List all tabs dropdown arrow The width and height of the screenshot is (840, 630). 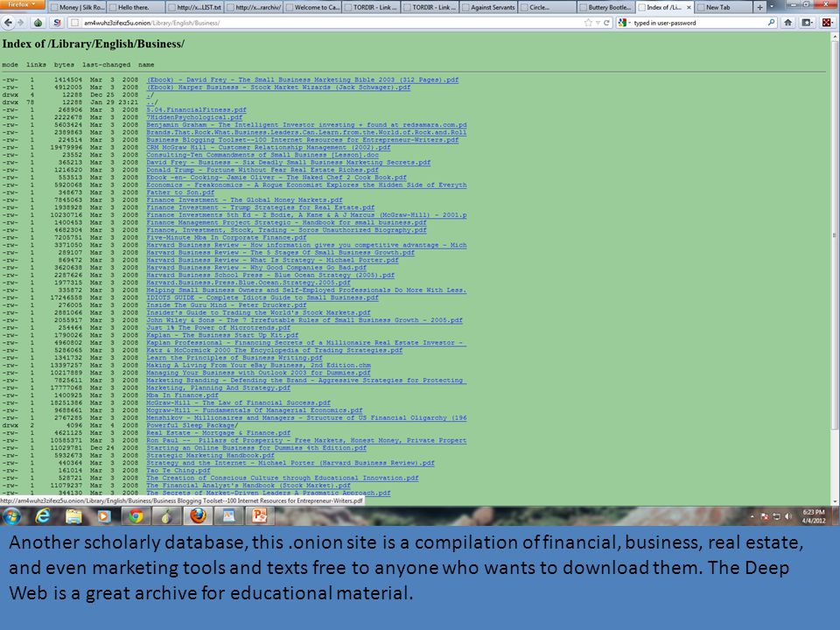coord(772,7)
